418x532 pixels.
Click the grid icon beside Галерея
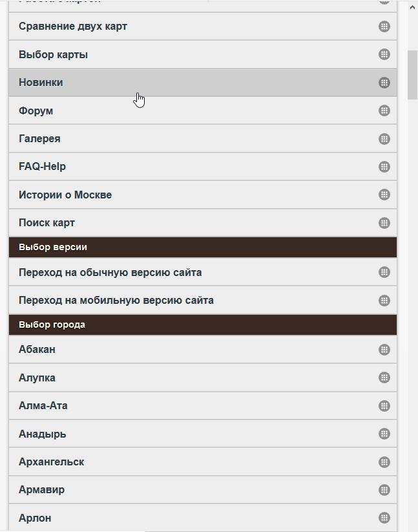384,138
